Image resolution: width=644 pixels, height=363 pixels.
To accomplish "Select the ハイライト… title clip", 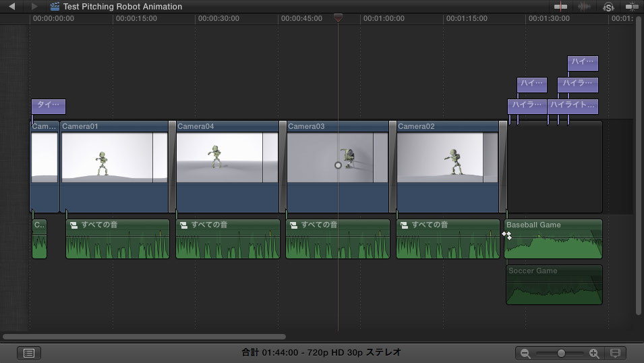I will click(x=573, y=106).
